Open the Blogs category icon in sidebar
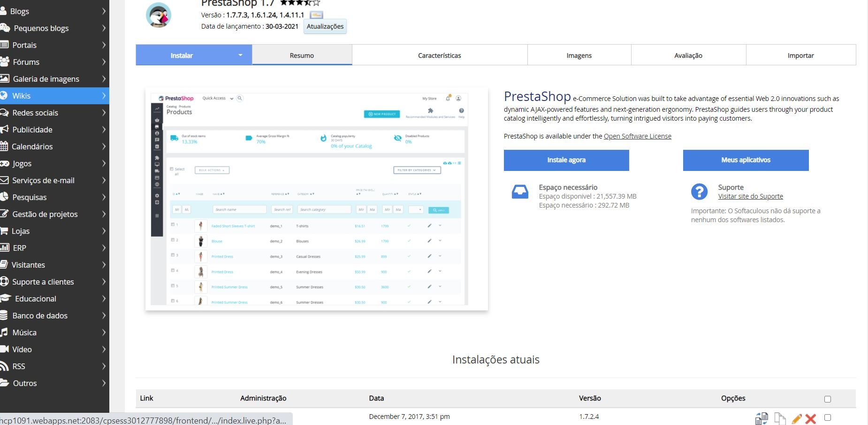The image size is (868, 425). click(3, 11)
